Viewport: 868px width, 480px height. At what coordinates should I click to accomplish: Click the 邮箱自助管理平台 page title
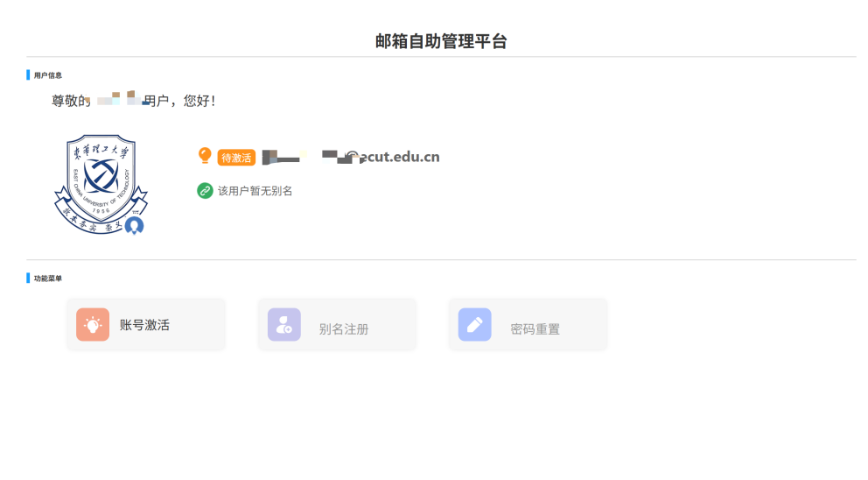(x=441, y=41)
